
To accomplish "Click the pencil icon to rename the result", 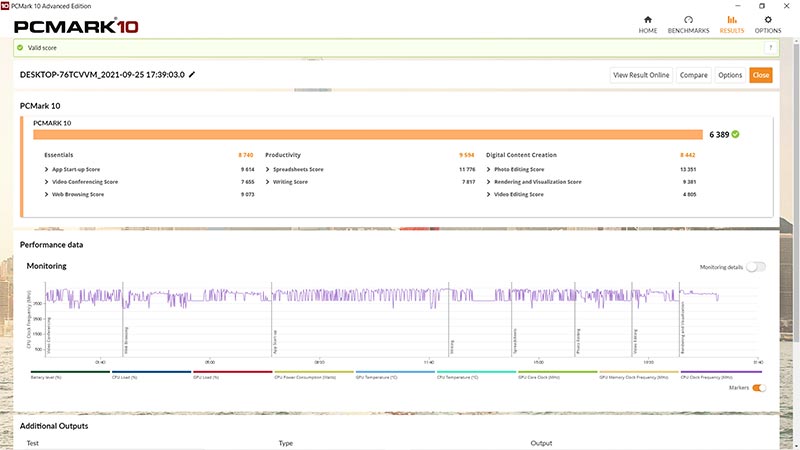I will (192, 75).
